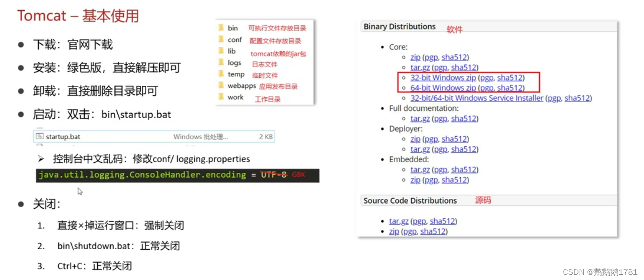
Task: Select the temp folder name
Action: (236, 74)
